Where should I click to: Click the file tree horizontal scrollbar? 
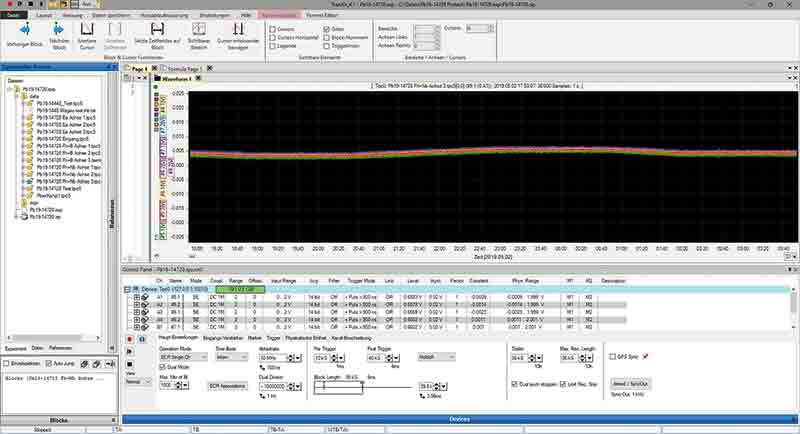coord(53,338)
